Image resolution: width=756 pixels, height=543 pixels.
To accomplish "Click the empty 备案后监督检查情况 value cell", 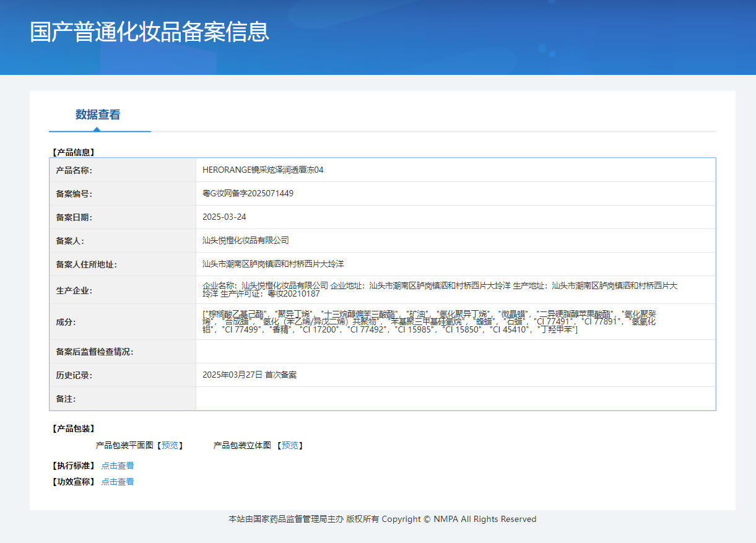I will click(x=455, y=352).
